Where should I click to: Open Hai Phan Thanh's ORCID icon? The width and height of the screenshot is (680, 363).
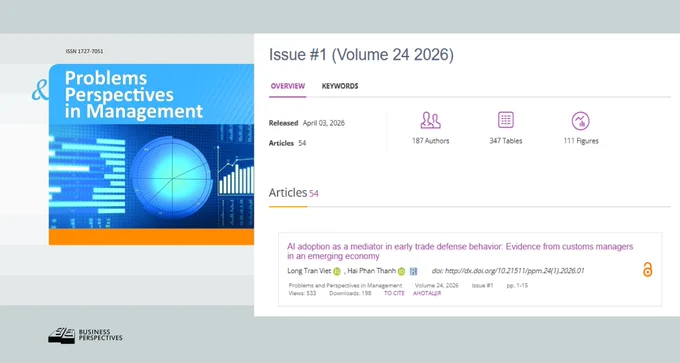pos(401,271)
